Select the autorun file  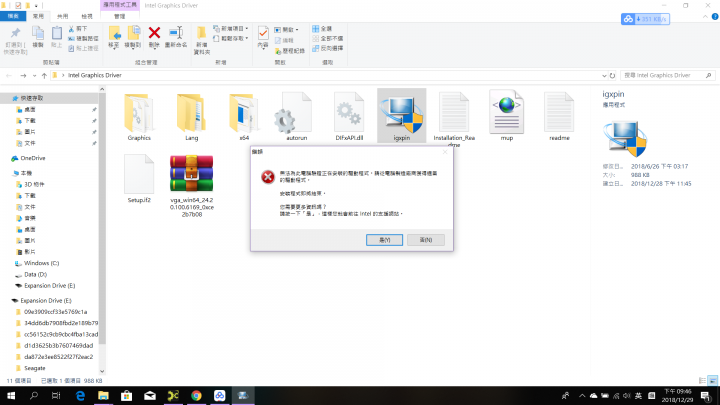click(296, 117)
